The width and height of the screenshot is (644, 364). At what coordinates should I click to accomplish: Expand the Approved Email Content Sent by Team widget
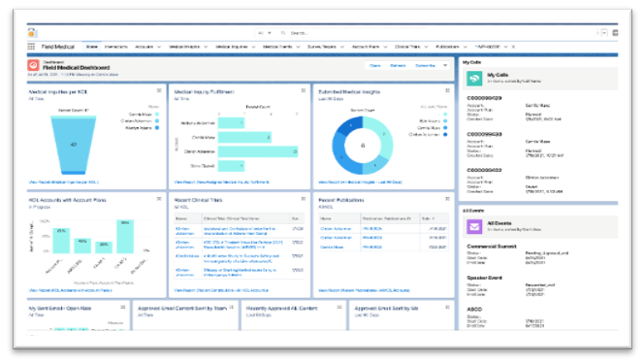coord(232,307)
